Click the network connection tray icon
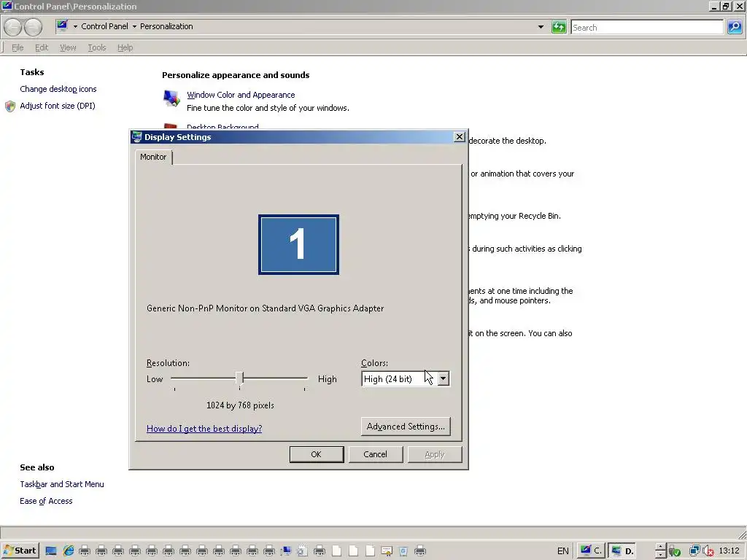Screen dimensions: 747x560 694,551
